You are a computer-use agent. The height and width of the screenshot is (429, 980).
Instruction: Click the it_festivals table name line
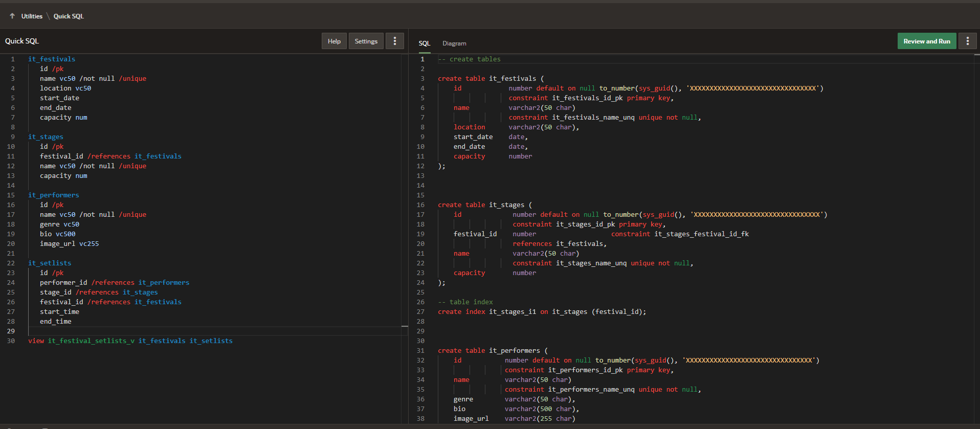(52, 59)
